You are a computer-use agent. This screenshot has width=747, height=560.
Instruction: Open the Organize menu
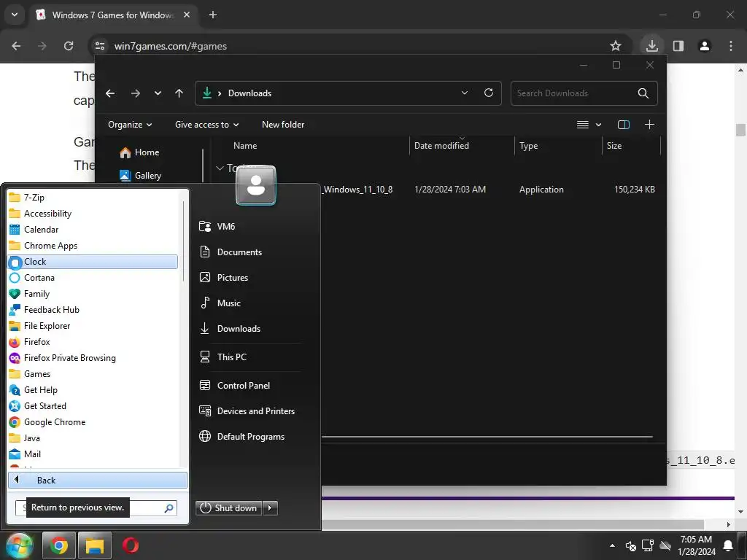tap(130, 125)
